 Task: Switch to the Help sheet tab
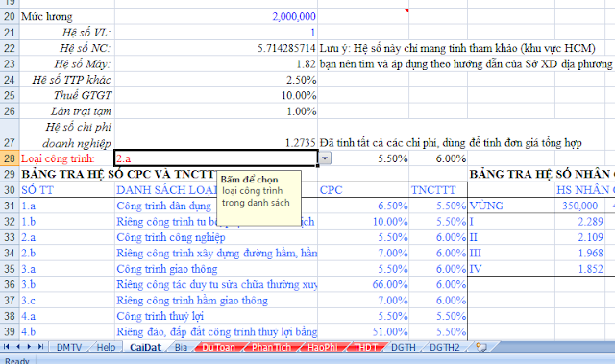[106, 347]
